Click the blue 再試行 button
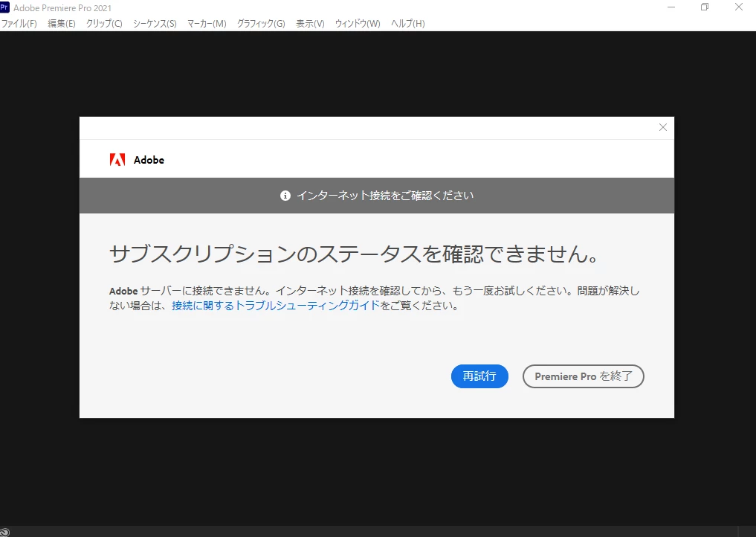Viewport: 756px width, 537px height. [479, 376]
